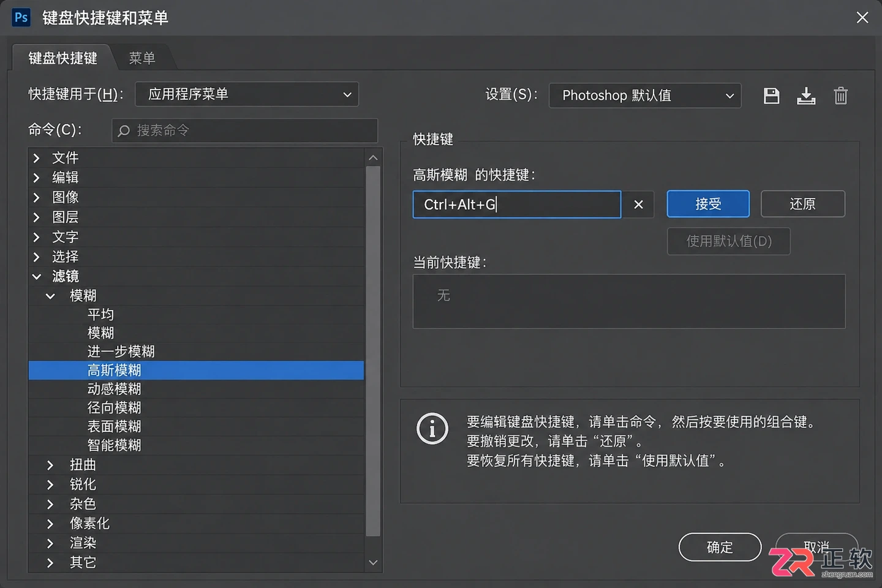Expand the 锐化 filter subgroup
882x588 pixels.
point(50,484)
